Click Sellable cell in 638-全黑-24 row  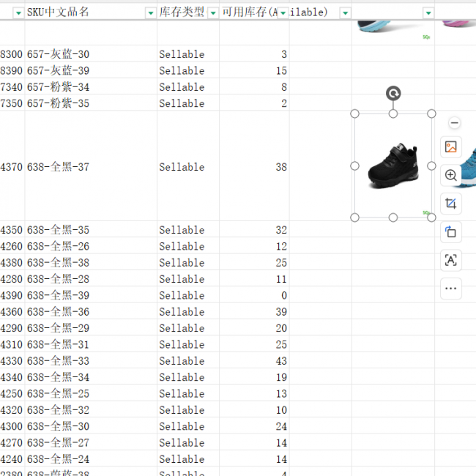[188, 459]
